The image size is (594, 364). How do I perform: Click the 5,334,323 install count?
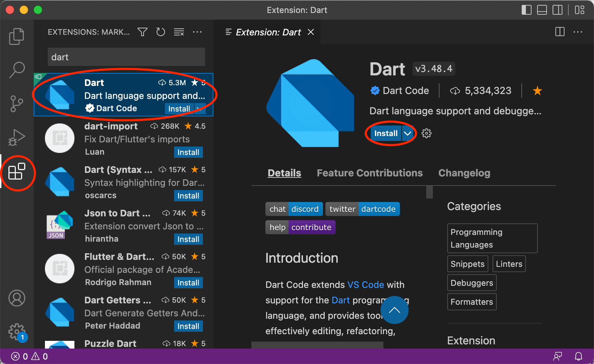tap(481, 91)
